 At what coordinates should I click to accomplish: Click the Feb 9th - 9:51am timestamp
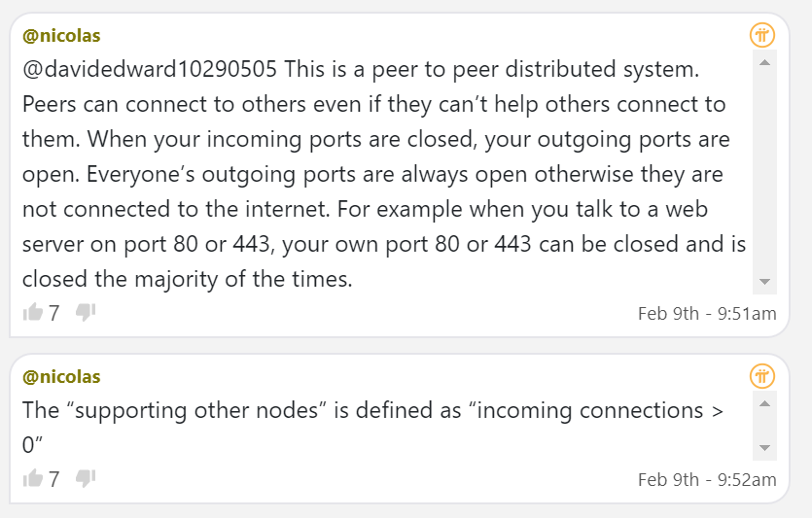click(x=707, y=314)
